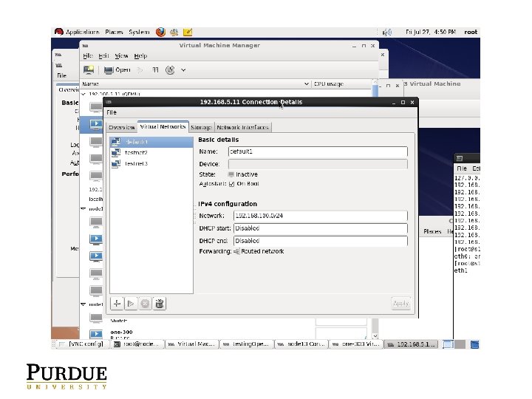Screen dimensions: 532x399
Task: Select the testnet3 virtual network
Action: 151,163
